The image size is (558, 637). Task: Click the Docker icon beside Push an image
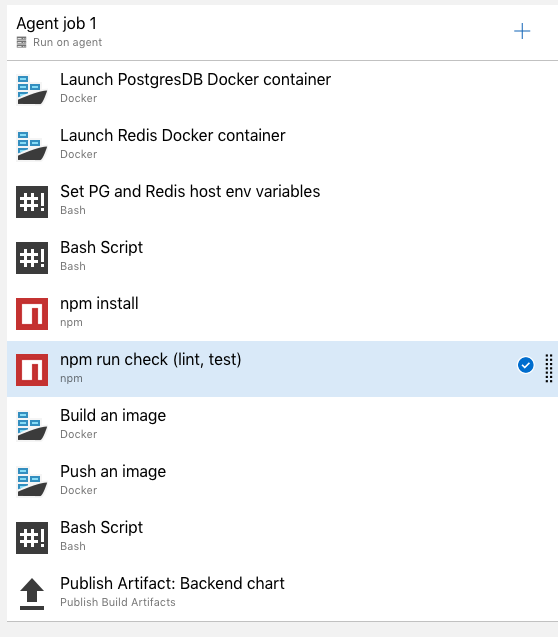pos(32,481)
